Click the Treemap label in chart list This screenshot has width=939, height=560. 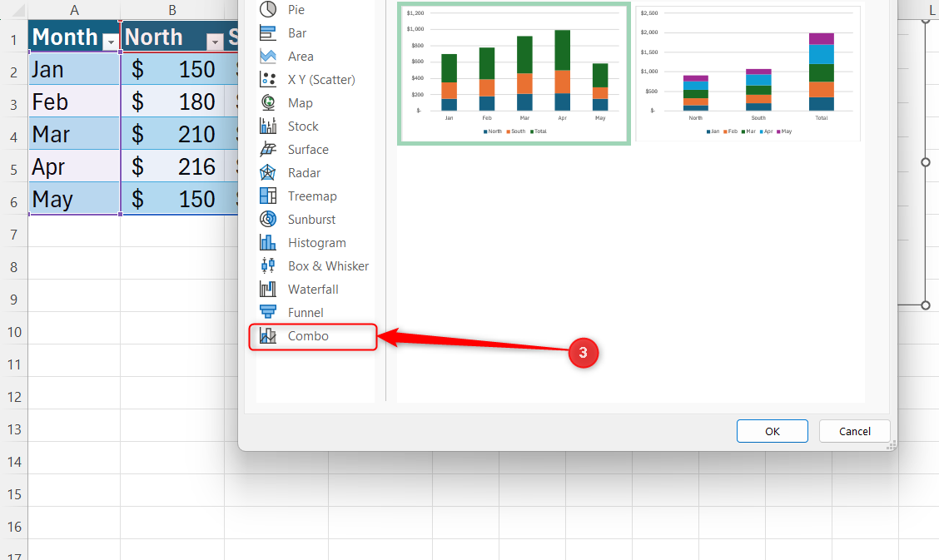(312, 196)
